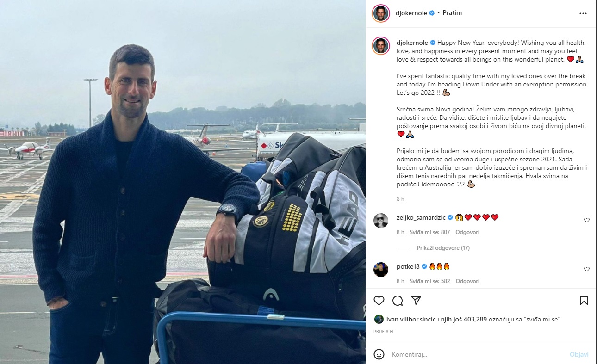View likes on zeljko_samardzic's comment (807)
This screenshot has height=364, width=597.
click(x=429, y=232)
